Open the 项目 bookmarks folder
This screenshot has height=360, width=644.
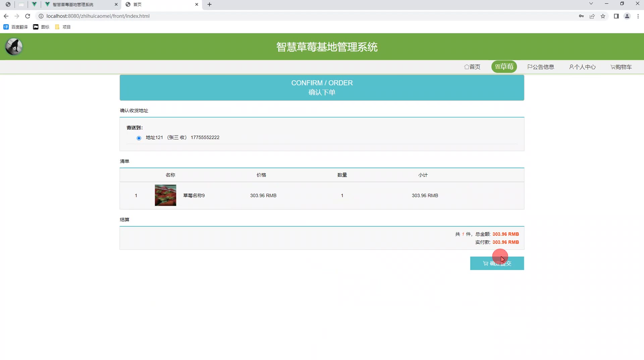pyautogui.click(x=63, y=27)
